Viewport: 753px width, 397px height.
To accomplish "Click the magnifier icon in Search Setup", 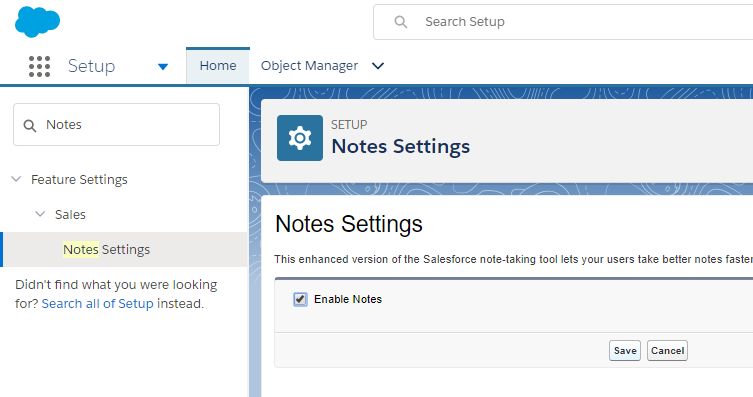I will (x=401, y=22).
